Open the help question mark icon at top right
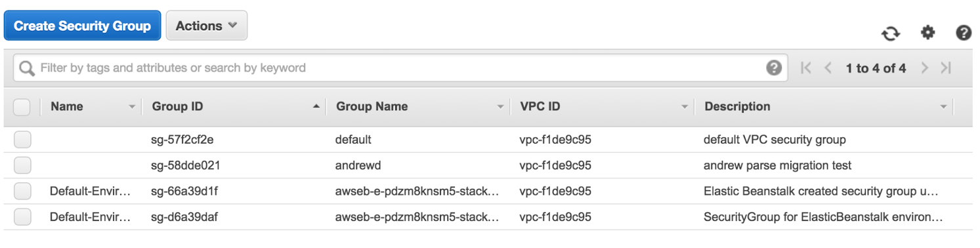Screen dimensions: 980x248 [964, 33]
